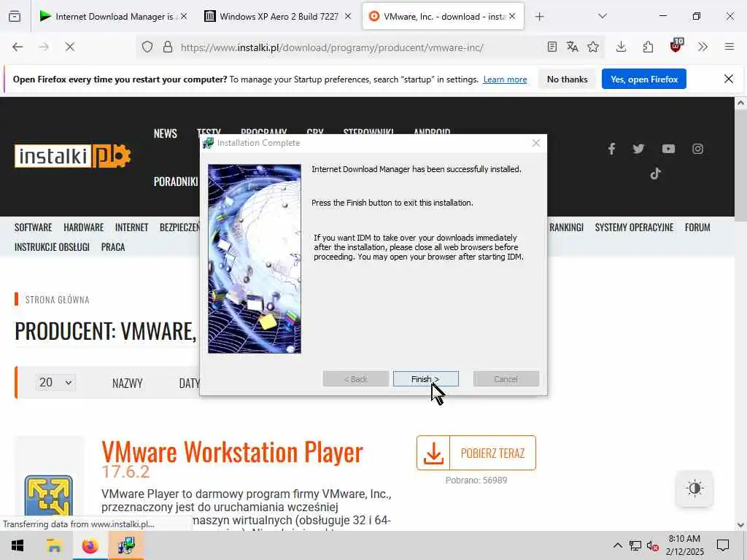Download via POBIERZ TERAZ button
Viewport: 747px width, 560px height.
tap(476, 453)
